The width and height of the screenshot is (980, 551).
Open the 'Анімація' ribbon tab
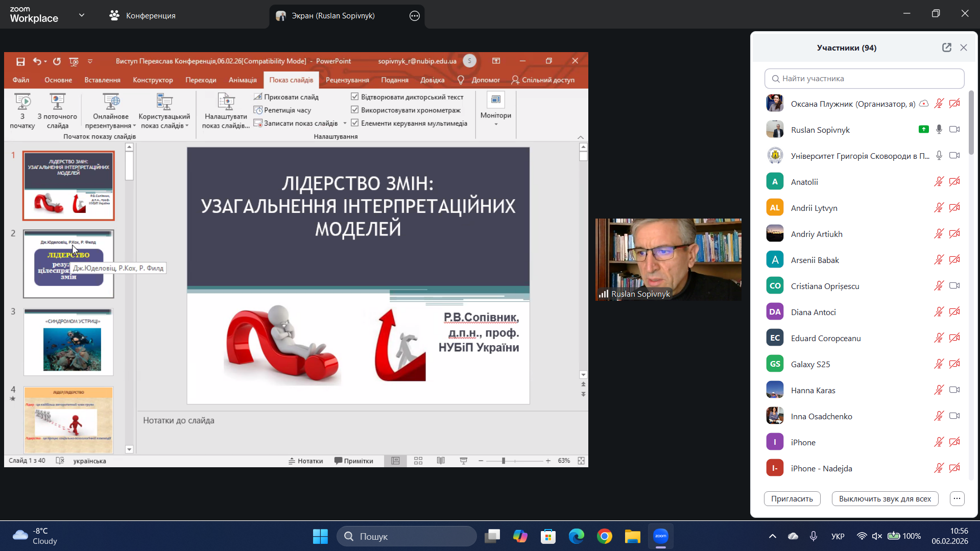(243, 80)
